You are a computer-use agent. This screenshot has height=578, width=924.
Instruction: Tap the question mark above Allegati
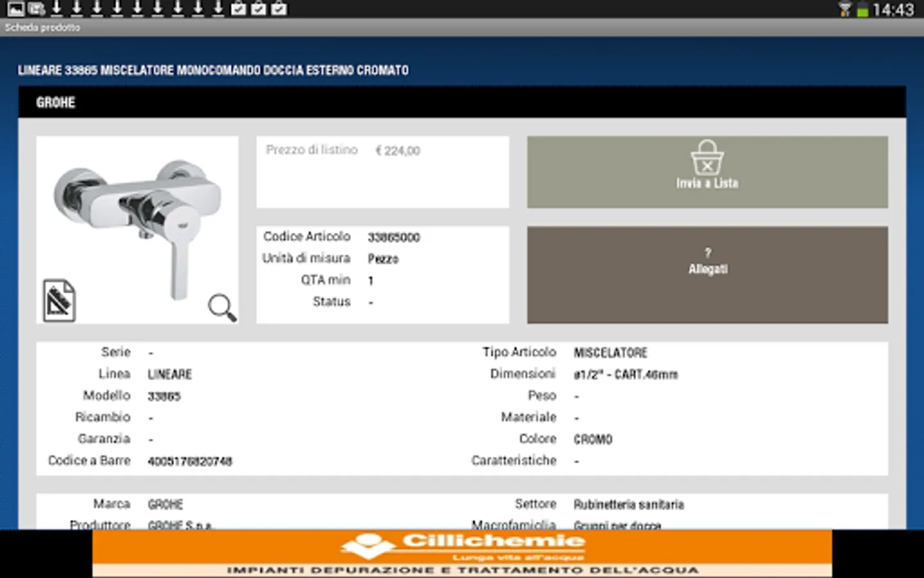(708, 252)
